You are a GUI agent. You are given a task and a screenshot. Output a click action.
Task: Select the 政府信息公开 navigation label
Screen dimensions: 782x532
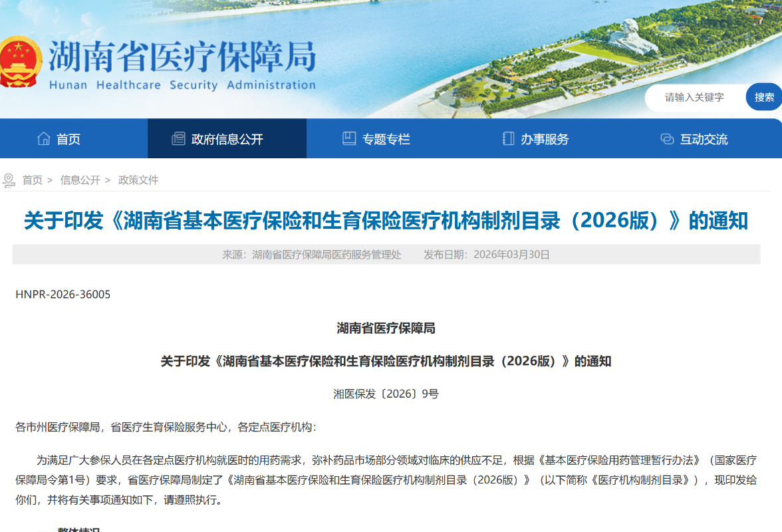(227, 139)
